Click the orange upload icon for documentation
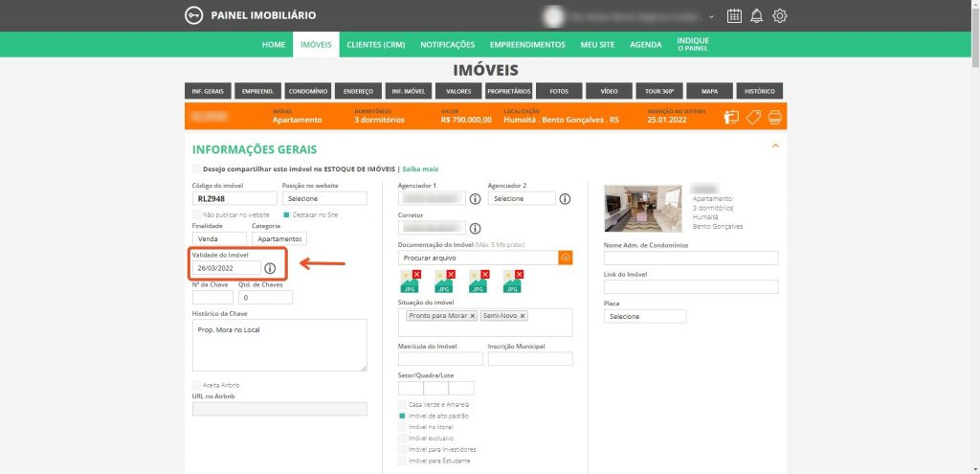 click(566, 258)
